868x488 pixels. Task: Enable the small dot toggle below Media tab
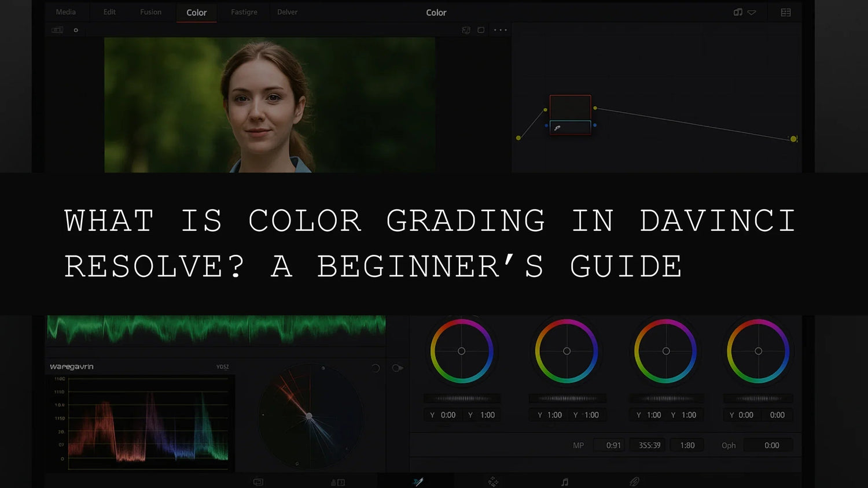pyautogui.click(x=75, y=30)
